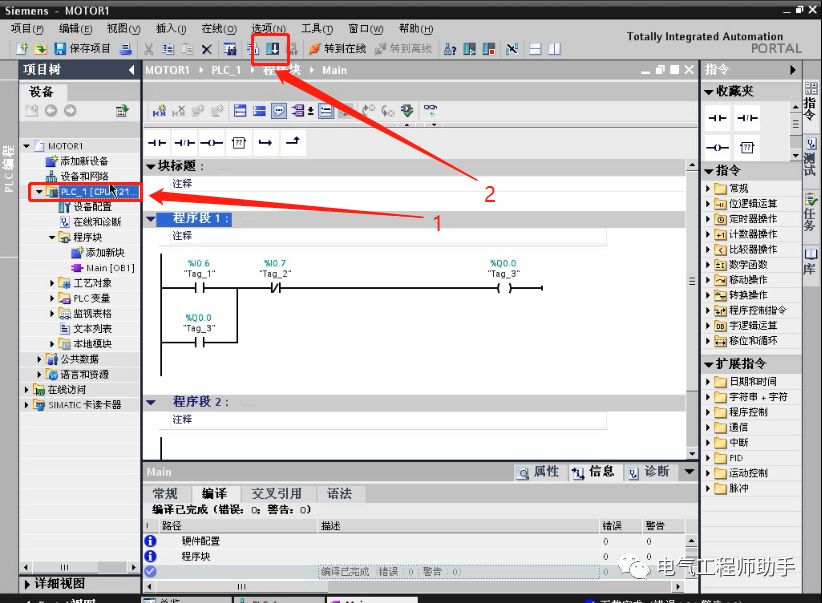Open the 在线(O) menu

coord(219,28)
